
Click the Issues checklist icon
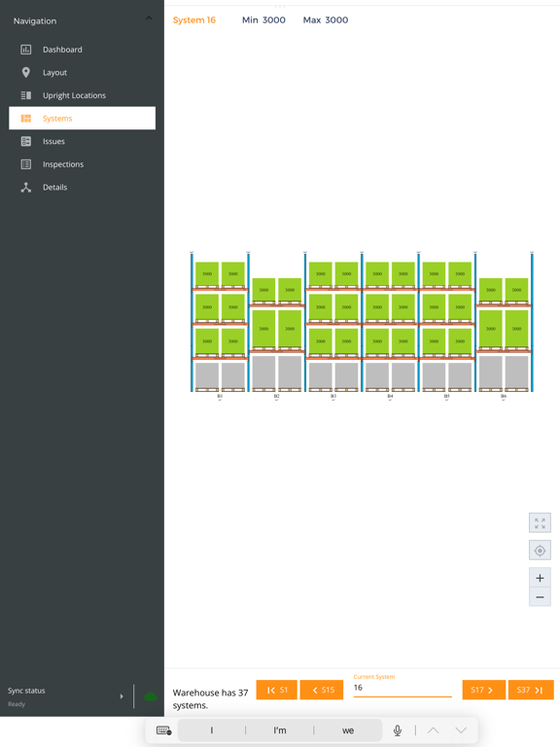point(26,141)
